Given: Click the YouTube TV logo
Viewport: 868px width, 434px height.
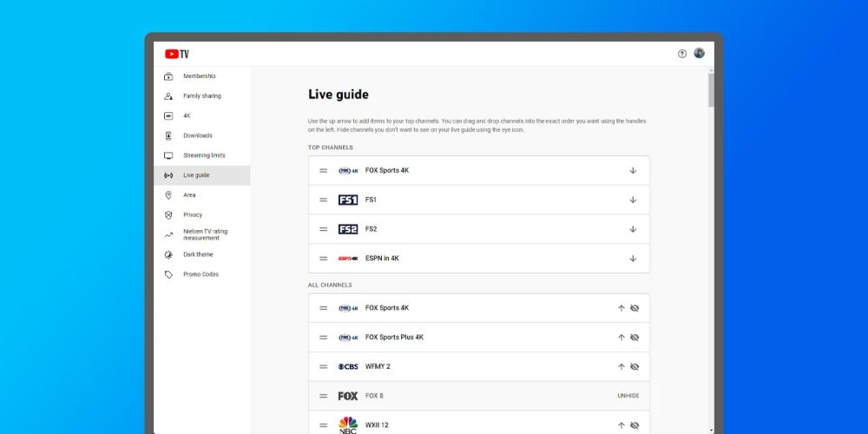Looking at the screenshot, I should click(x=176, y=54).
